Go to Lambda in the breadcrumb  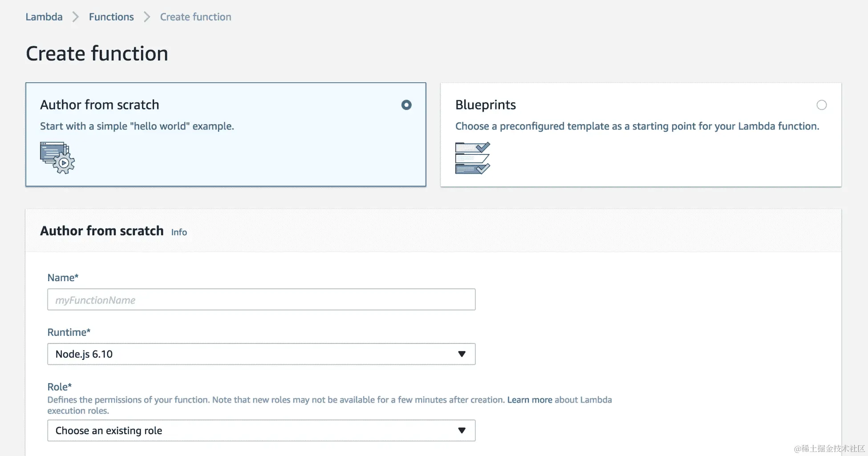(x=44, y=17)
